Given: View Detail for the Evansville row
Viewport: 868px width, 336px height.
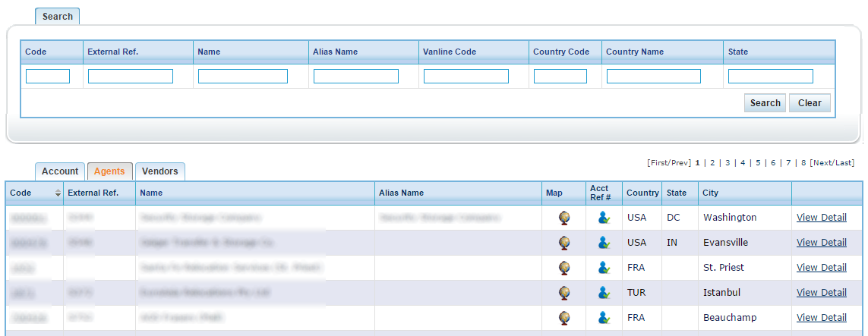Looking at the screenshot, I should click(822, 243).
